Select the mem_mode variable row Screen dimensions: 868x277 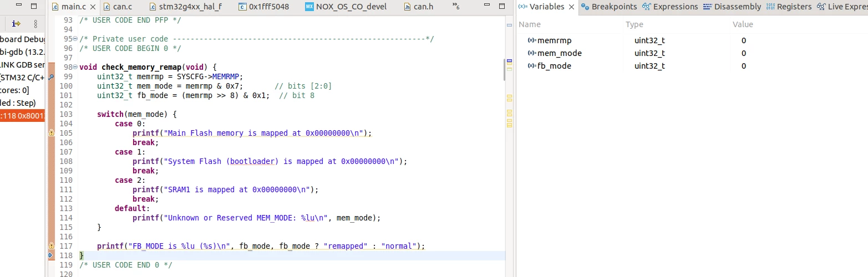coord(692,53)
